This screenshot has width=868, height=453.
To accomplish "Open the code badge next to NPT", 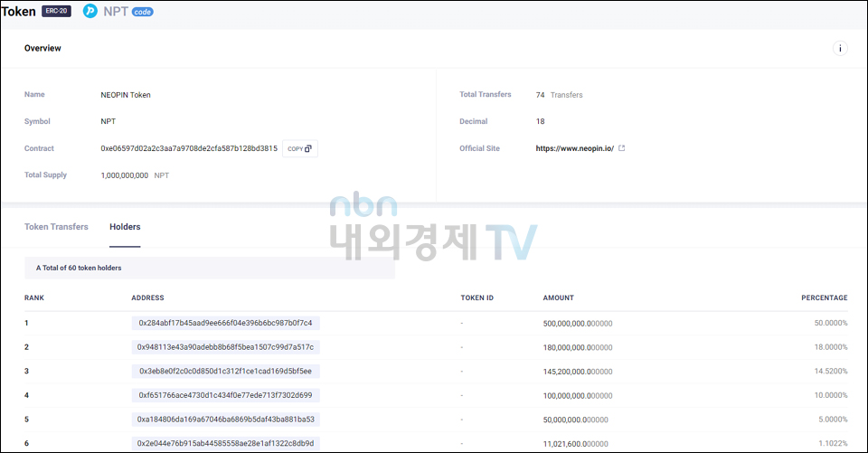I will pos(142,12).
